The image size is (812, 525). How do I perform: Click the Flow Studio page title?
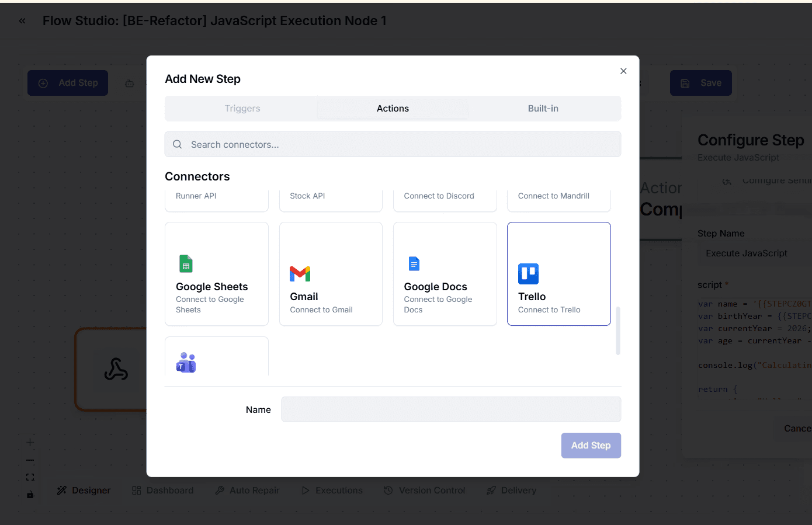click(x=214, y=21)
